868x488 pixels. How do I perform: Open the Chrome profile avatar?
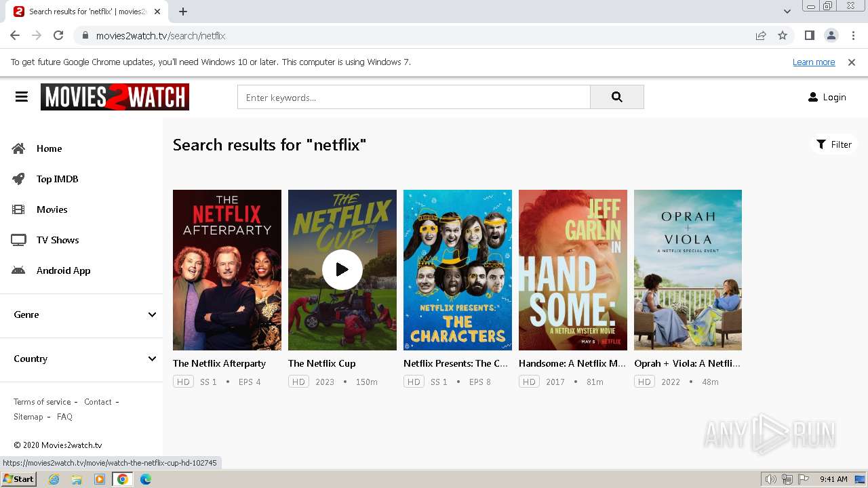click(831, 35)
